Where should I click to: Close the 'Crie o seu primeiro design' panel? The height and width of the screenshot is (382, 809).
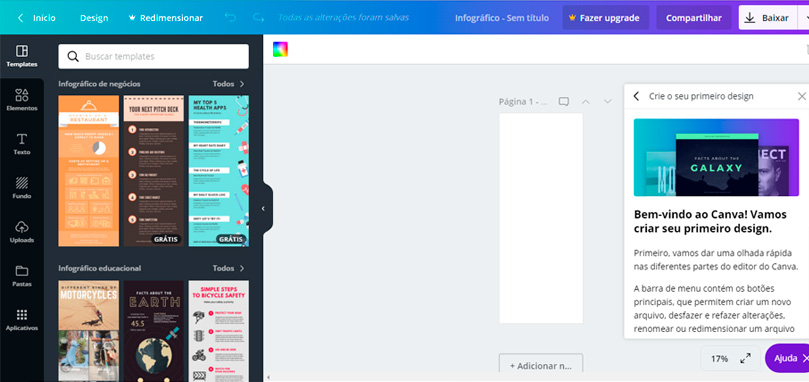tap(801, 96)
